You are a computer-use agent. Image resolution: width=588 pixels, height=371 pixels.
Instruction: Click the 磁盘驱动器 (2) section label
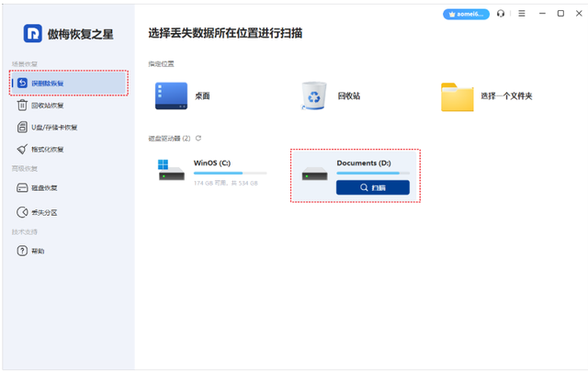pyautogui.click(x=169, y=139)
